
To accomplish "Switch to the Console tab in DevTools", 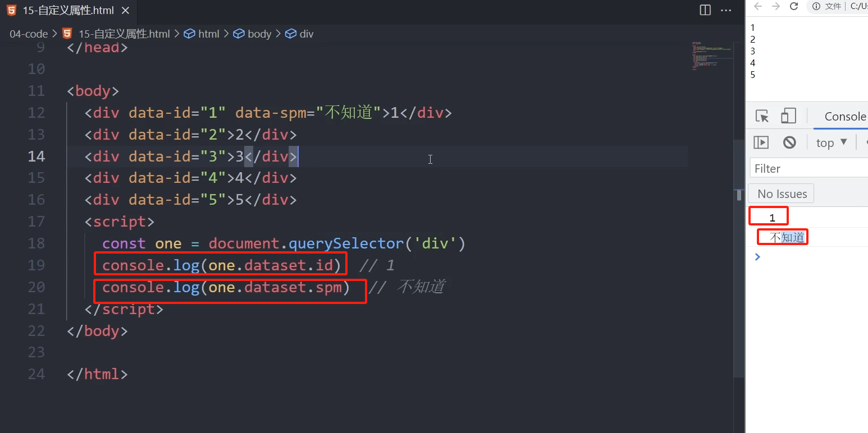I will coord(845,116).
